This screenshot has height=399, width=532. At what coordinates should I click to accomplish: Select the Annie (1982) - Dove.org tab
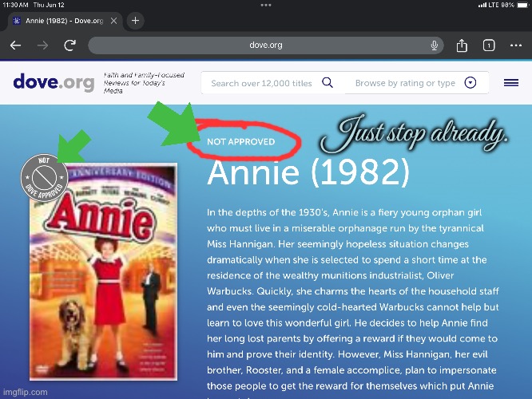(64, 21)
